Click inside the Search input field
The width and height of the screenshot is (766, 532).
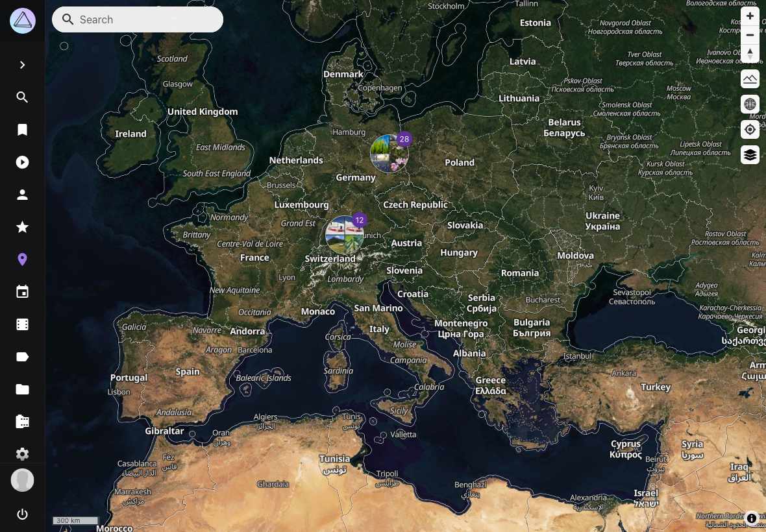pyautogui.click(x=138, y=19)
